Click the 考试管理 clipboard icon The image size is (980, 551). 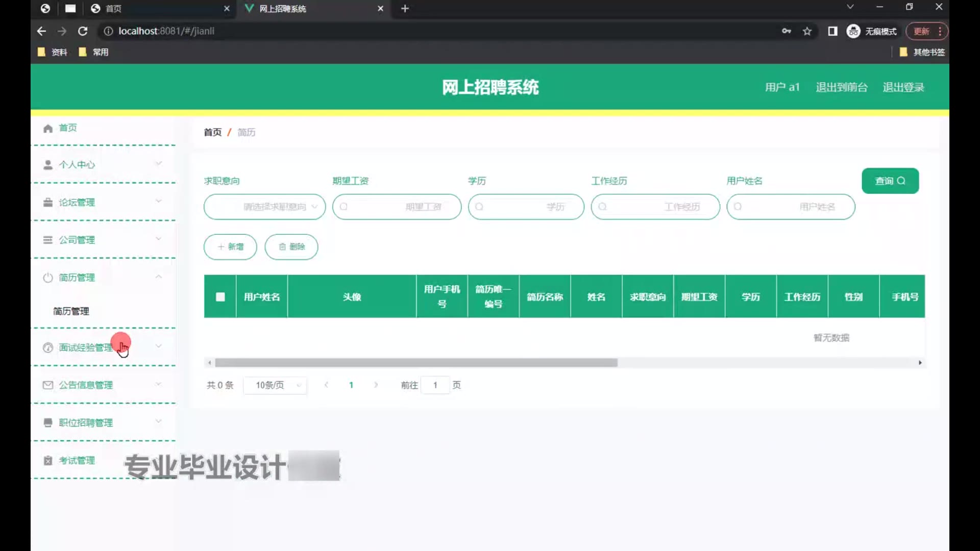pos(48,461)
